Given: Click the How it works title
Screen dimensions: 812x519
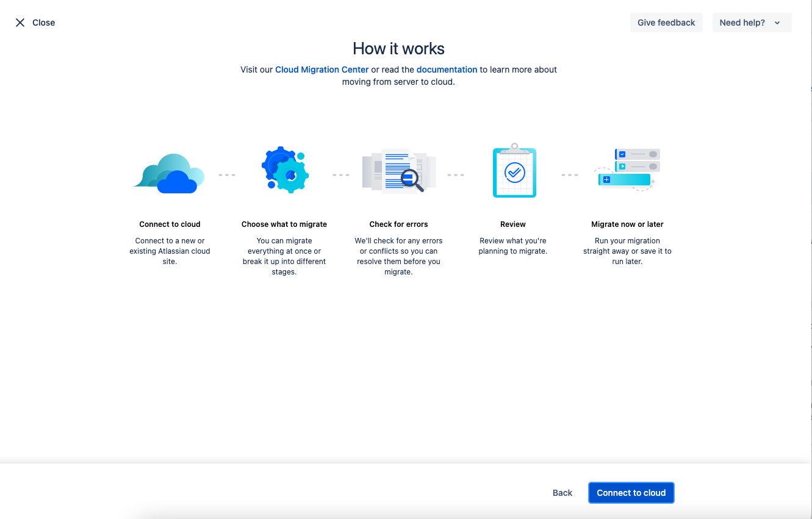Looking at the screenshot, I should click(x=398, y=49).
